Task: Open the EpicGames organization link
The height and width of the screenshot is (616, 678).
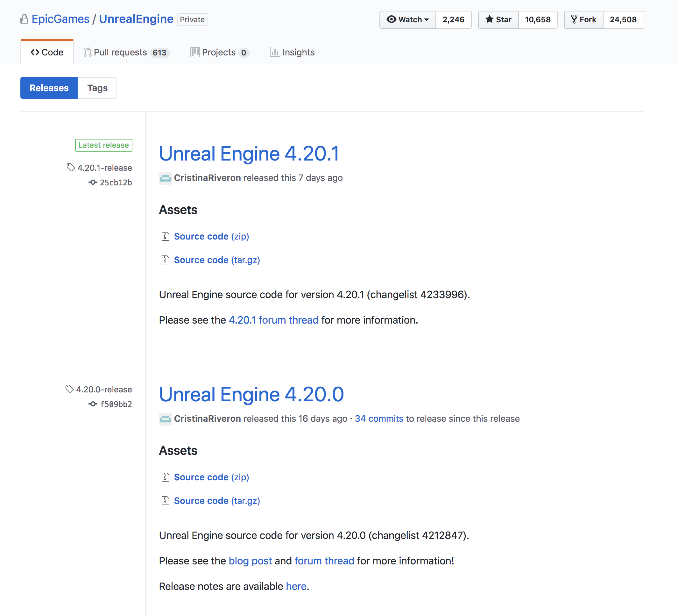Action: pyautogui.click(x=60, y=19)
